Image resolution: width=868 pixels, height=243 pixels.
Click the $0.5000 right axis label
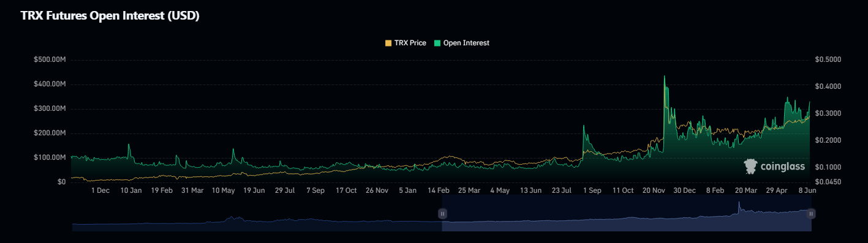click(x=828, y=59)
